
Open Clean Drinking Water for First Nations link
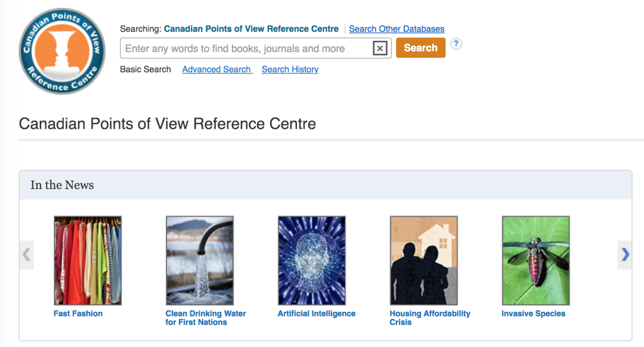click(206, 318)
